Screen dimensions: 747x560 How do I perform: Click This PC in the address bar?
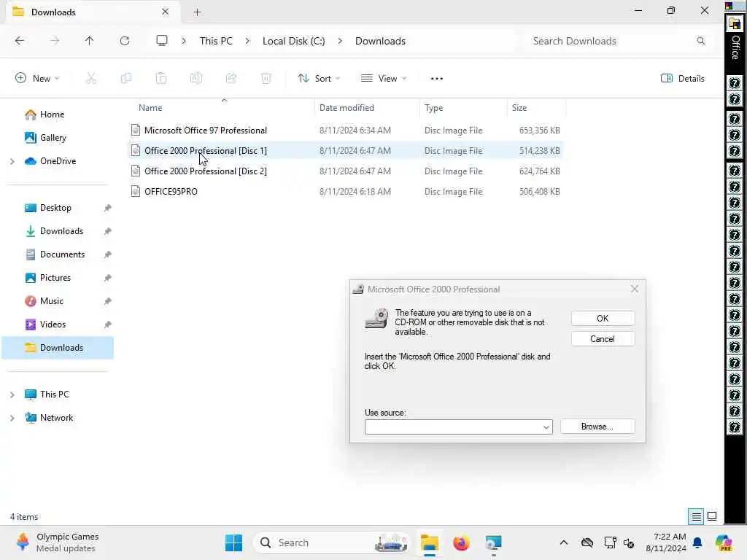[216, 41]
